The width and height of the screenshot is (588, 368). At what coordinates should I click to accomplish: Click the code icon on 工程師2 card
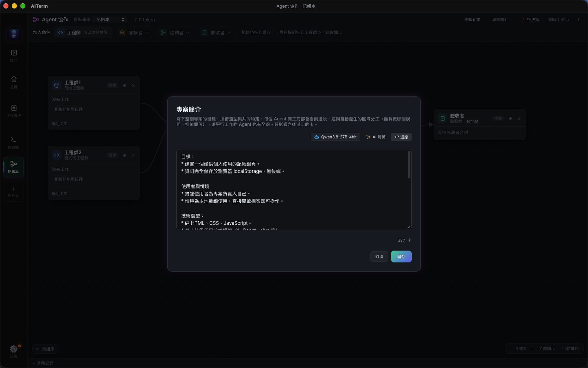pyautogui.click(x=57, y=155)
